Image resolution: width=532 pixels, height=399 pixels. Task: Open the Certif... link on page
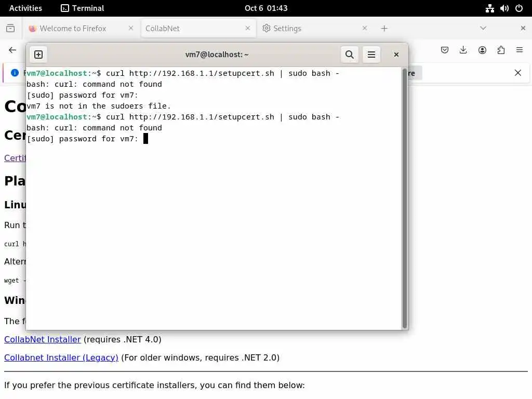click(15, 158)
